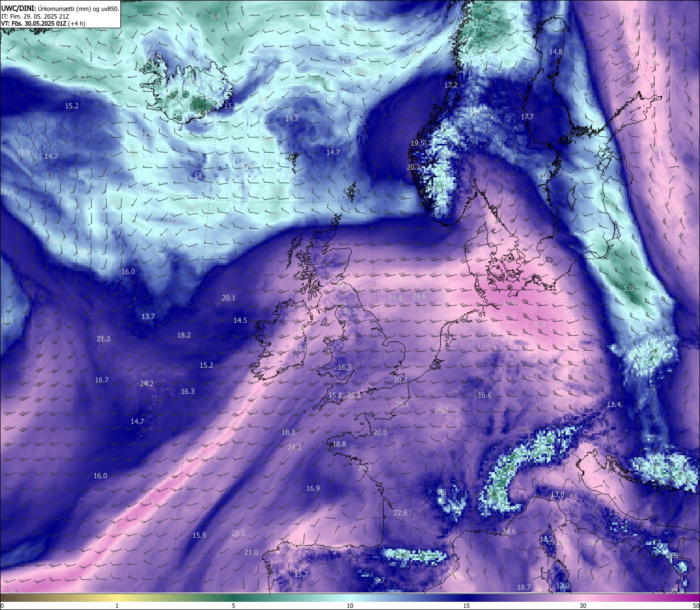Click the map value "17.7"
This screenshot has height=610, width=700.
(x=527, y=117)
